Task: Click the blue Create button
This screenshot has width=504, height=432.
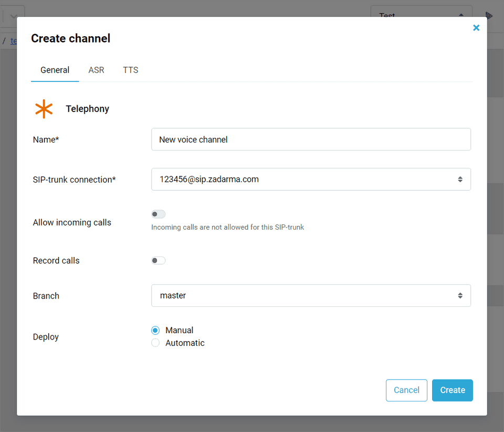Action: coord(452,390)
